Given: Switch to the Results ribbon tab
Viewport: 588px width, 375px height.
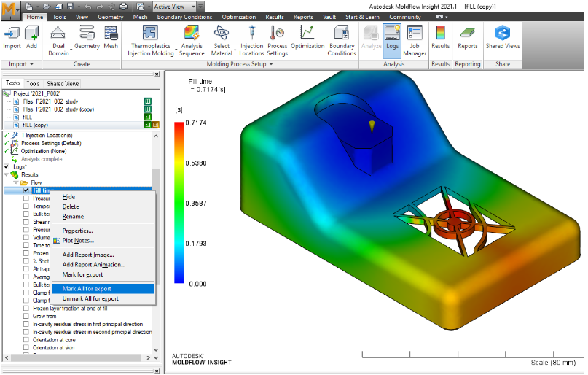Looking at the screenshot, I should coord(275,17).
